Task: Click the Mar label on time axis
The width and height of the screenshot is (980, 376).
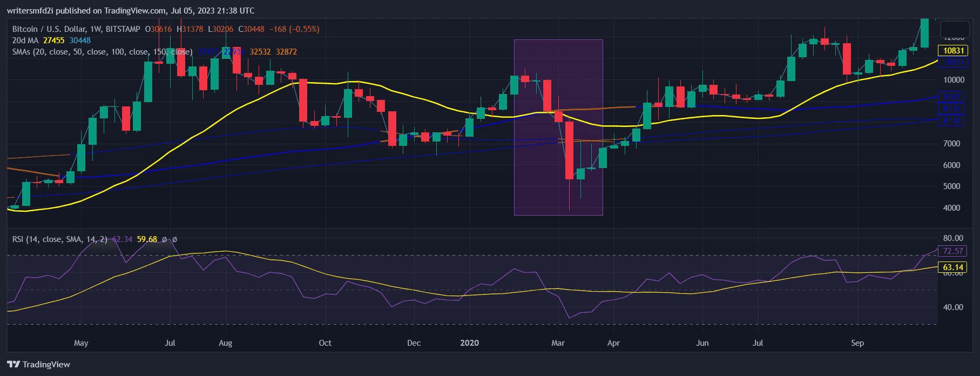Action: 558,343
